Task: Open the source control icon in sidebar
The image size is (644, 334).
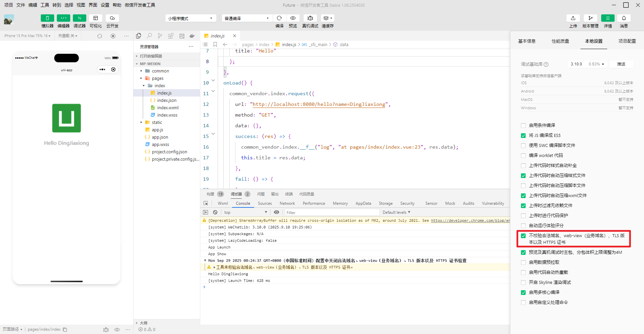Action: pyautogui.click(x=160, y=36)
